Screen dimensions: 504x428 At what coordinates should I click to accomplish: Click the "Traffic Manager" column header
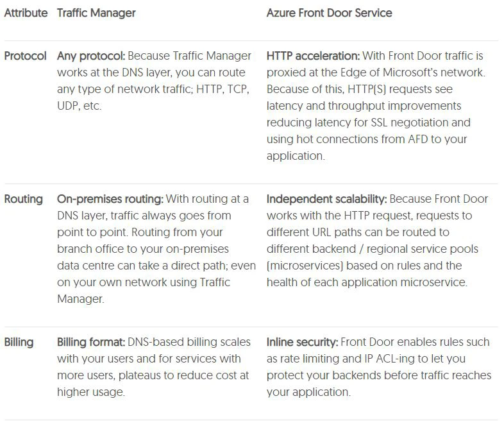(x=96, y=13)
